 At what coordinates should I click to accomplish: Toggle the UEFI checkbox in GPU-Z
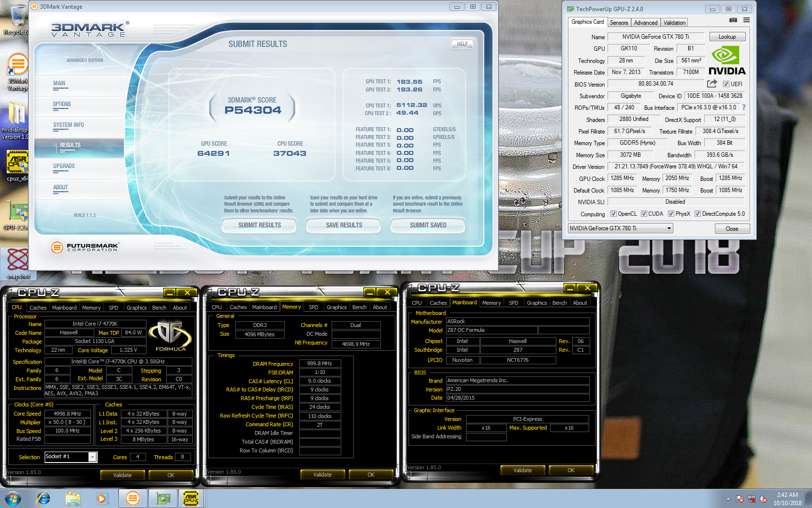726,84
